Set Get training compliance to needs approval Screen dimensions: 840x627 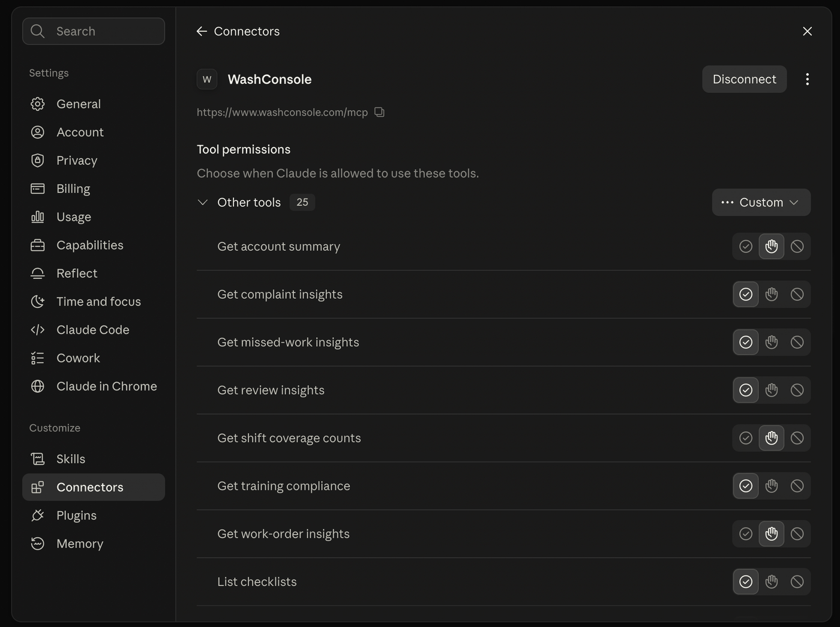tap(772, 487)
